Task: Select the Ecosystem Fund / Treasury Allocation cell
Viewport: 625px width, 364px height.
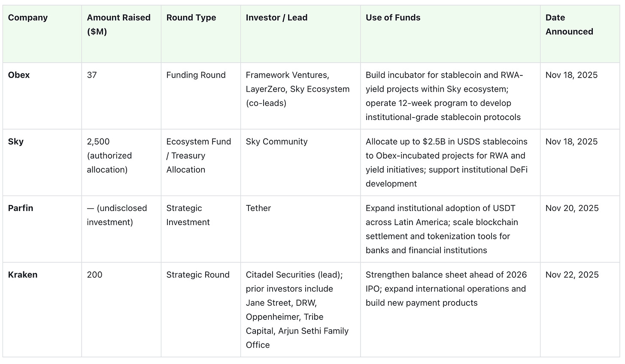Action: (x=198, y=155)
